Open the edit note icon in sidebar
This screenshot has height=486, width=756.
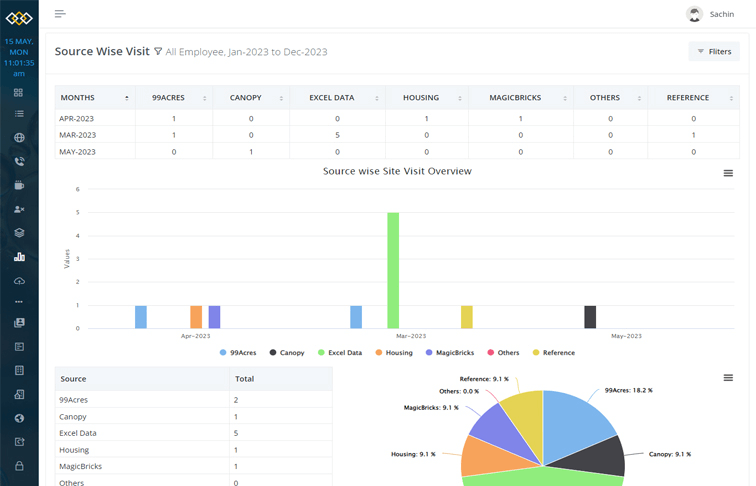pyautogui.click(x=19, y=442)
